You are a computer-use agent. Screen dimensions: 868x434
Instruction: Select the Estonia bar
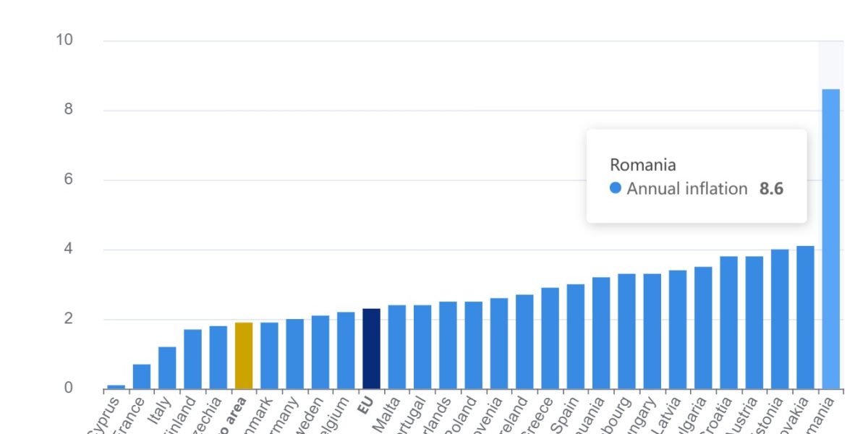780,319
